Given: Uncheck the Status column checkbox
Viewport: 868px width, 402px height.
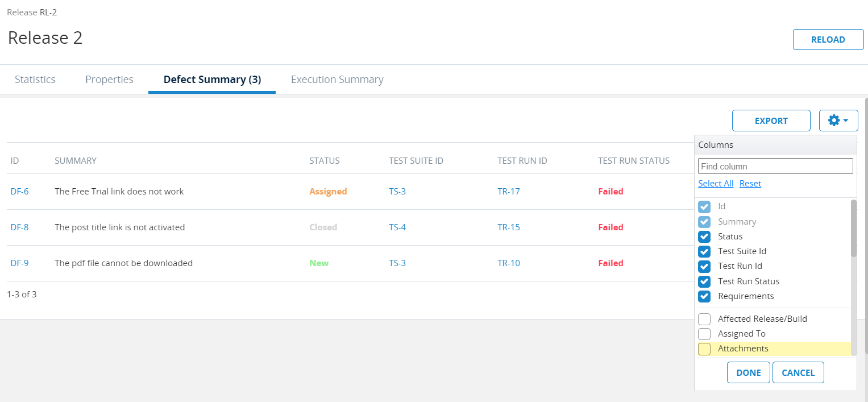Looking at the screenshot, I should tap(704, 237).
